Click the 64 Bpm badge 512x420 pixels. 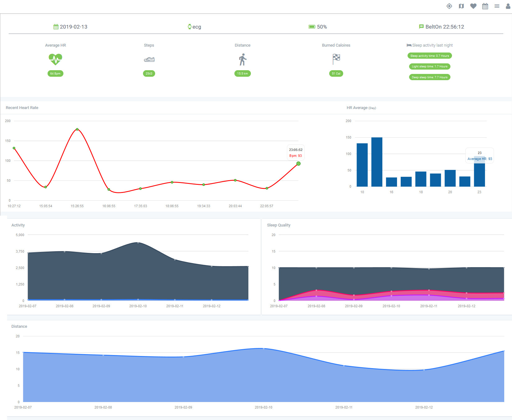click(55, 74)
